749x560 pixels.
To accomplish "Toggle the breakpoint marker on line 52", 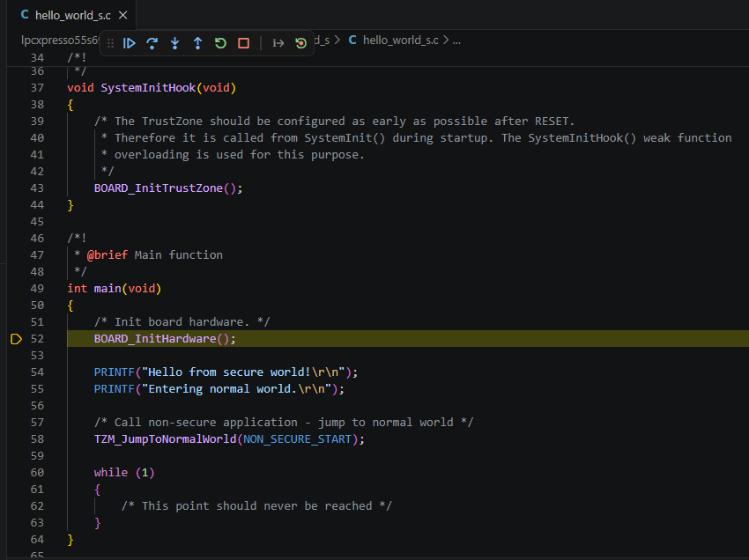I will pyautogui.click(x=16, y=338).
